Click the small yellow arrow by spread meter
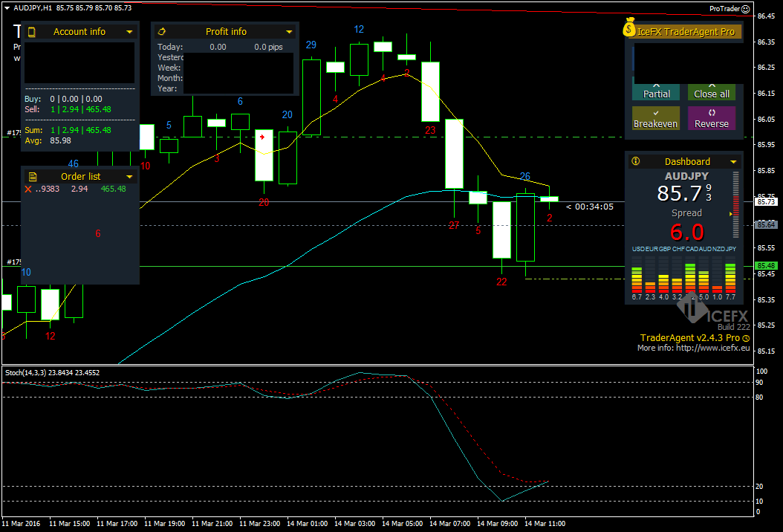The image size is (783, 532). (x=730, y=214)
